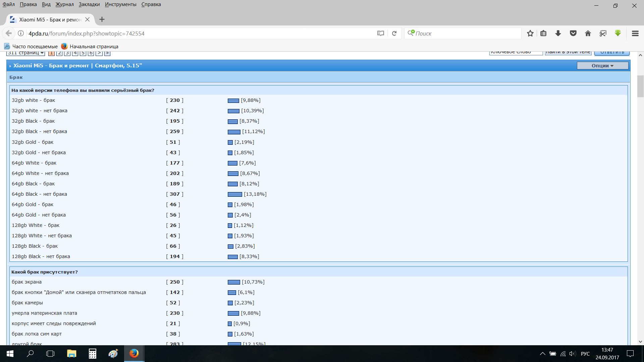Viewport: 644px width, 362px height.
Task: Click the "32gb white - брак" poll option
Action: [x=34, y=100]
